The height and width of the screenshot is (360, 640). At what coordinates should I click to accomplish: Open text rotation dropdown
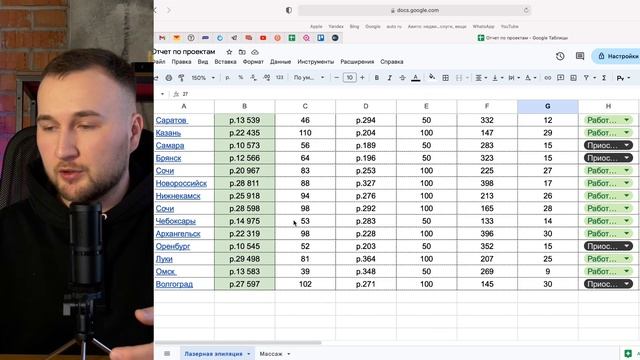pos(530,78)
